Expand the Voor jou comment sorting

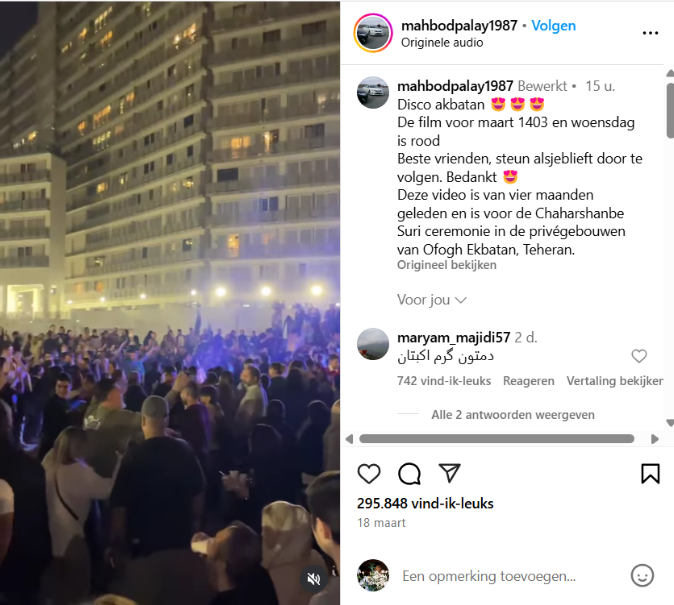pyautogui.click(x=431, y=300)
